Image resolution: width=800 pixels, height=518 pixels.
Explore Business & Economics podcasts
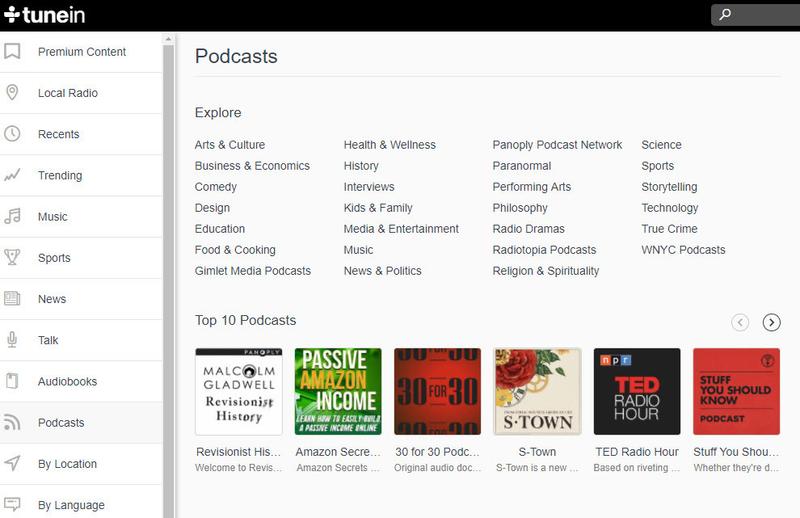(252, 166)
